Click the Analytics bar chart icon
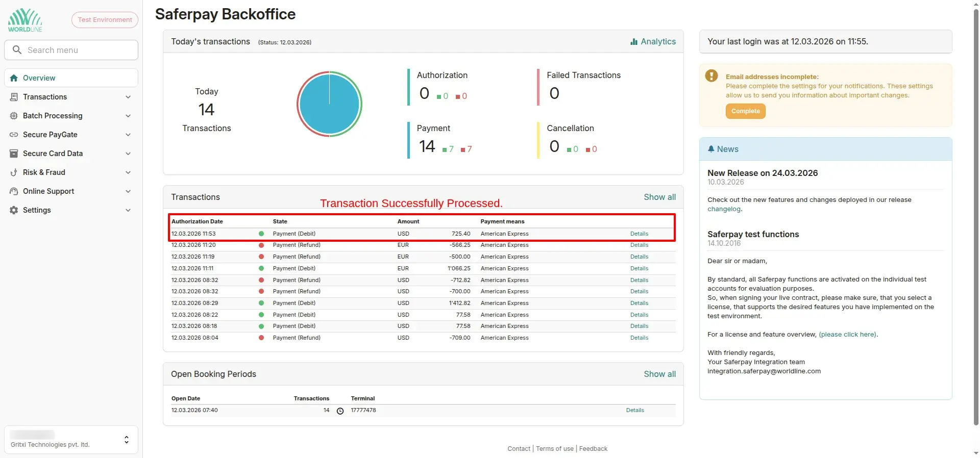 (x=634, y=42)
